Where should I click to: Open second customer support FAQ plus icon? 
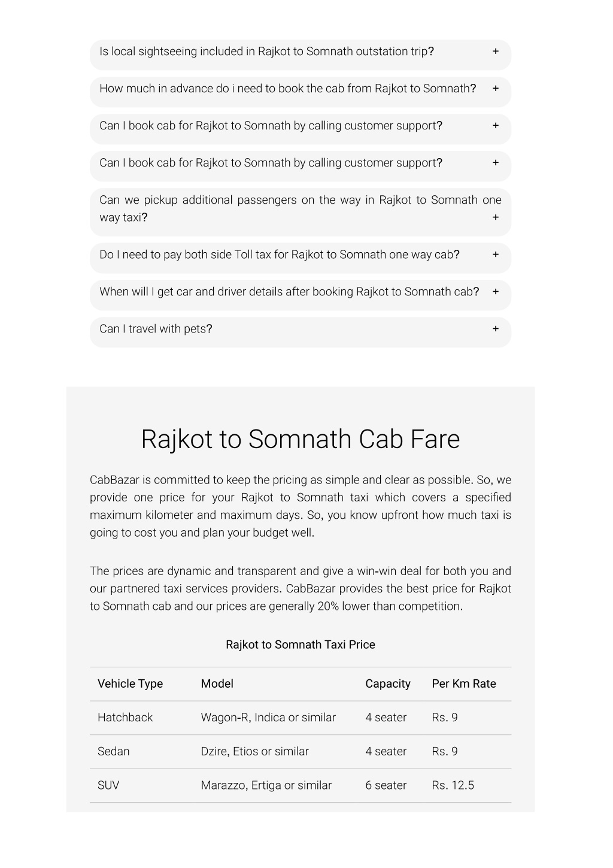[x=495, y=163]
